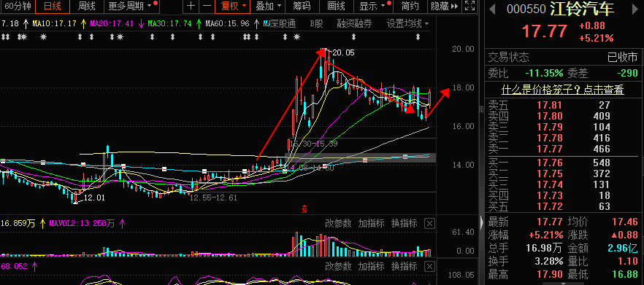Go to previous stock with left arrow
The image size is (644, 285).
pos(491,9)
